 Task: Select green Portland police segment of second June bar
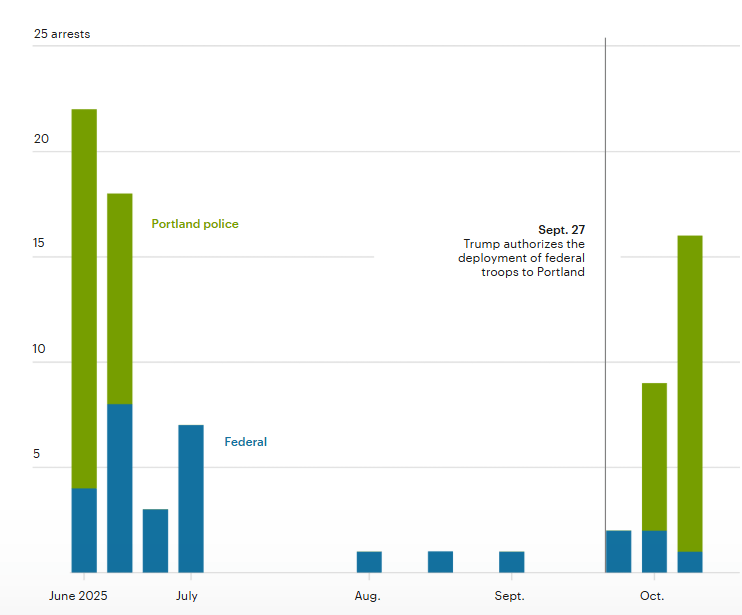point(120,298)
